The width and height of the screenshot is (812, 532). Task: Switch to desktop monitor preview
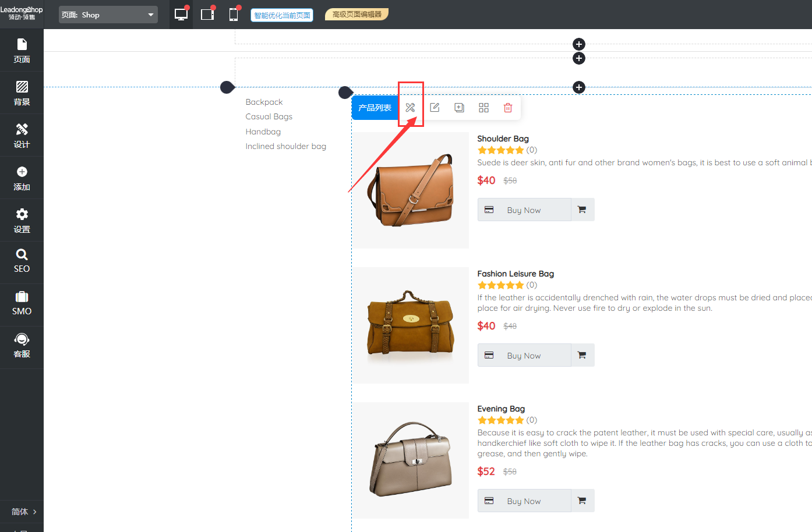(x=181, y=15)
